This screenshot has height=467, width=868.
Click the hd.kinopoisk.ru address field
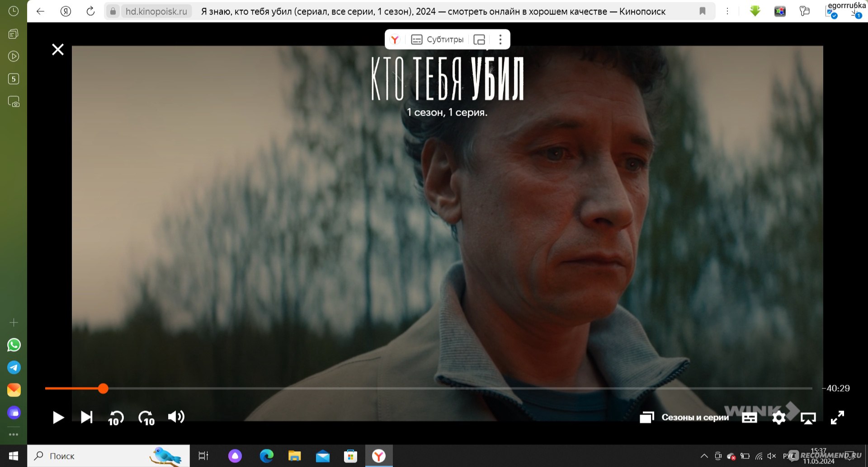coord(156,11)
